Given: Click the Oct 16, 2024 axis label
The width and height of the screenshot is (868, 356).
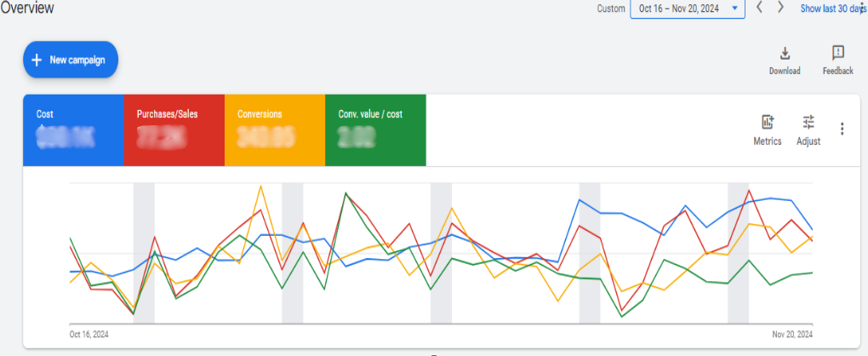Looking at the screenshot, I should coord(89,335).
